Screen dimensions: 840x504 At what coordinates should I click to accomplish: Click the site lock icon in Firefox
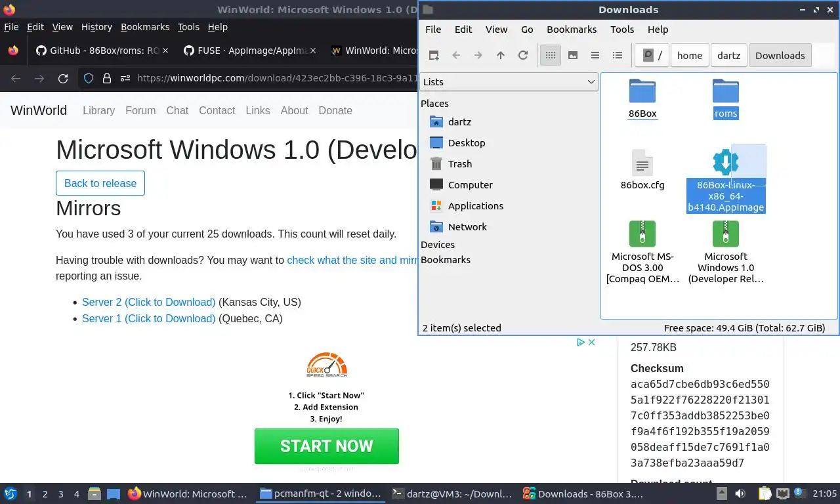(107, 79)
